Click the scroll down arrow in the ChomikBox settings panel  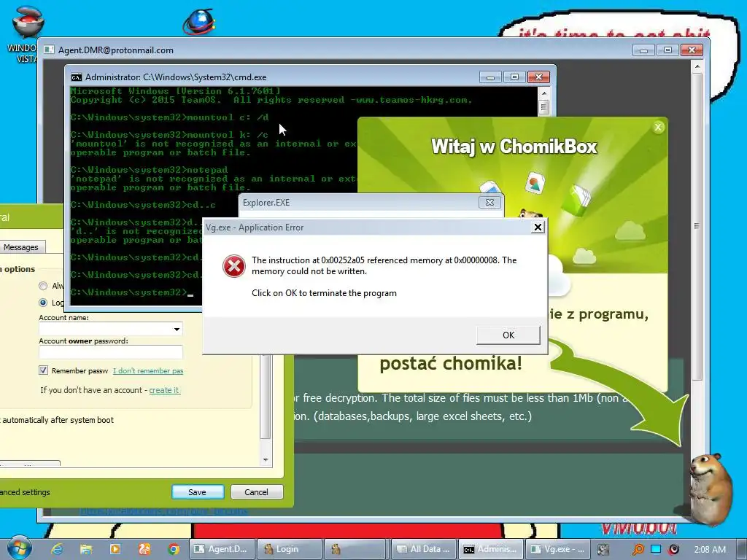click(x=266, y=460)
